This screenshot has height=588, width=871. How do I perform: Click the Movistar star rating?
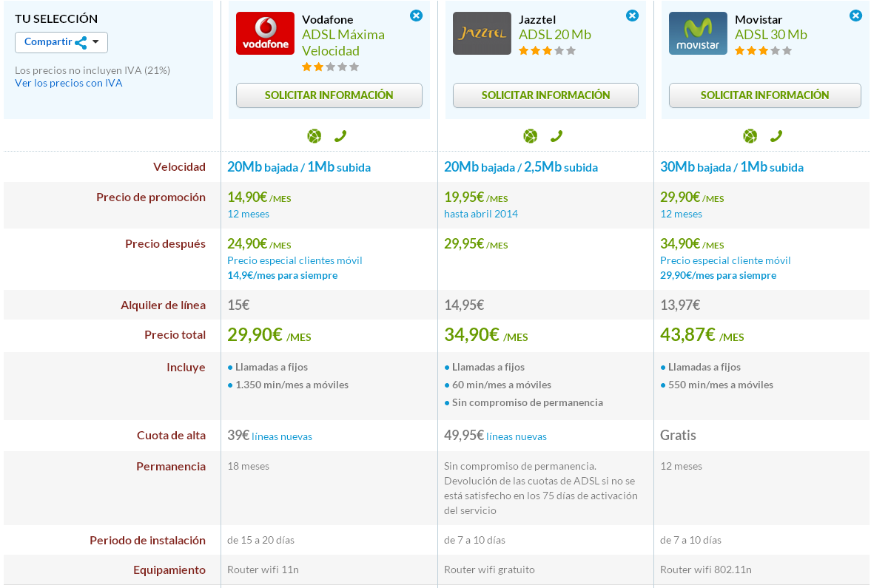(763, 51)
